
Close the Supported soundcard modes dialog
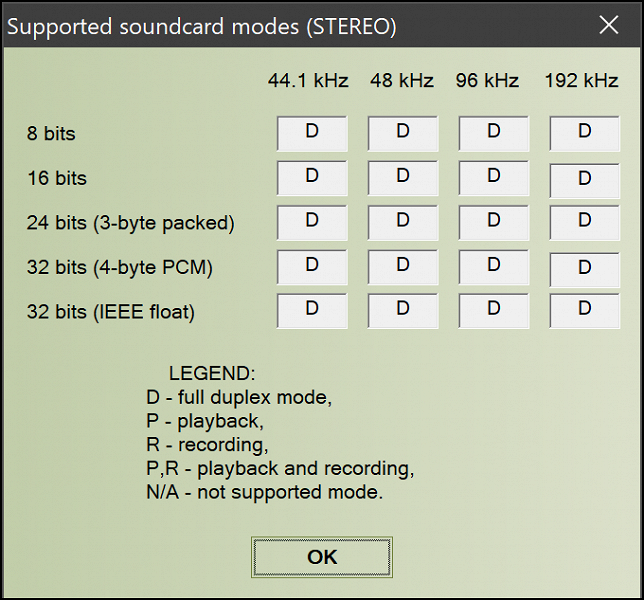608,26
